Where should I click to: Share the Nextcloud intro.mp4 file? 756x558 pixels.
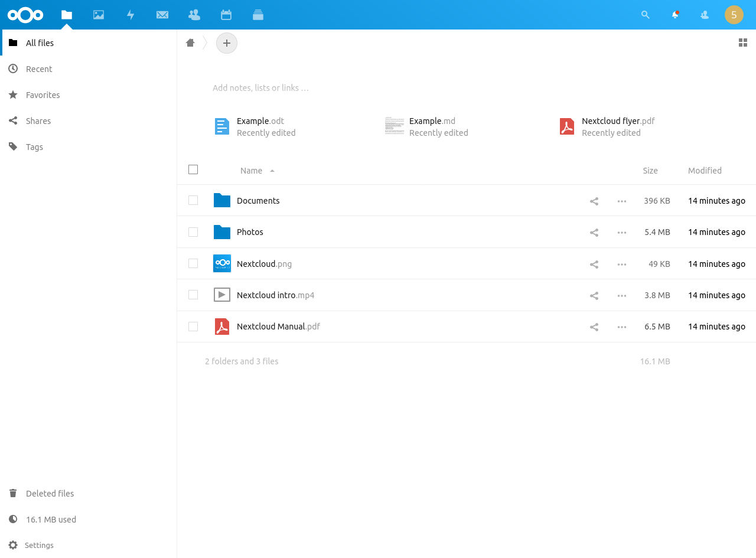[x=594, y=295]
